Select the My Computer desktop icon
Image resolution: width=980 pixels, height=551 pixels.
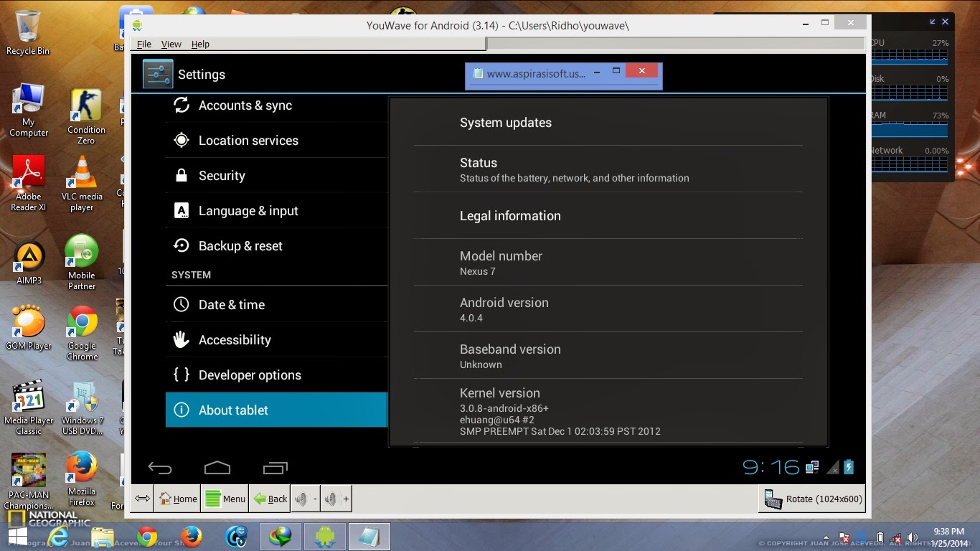pyautogui.click(x=29, y=110)
